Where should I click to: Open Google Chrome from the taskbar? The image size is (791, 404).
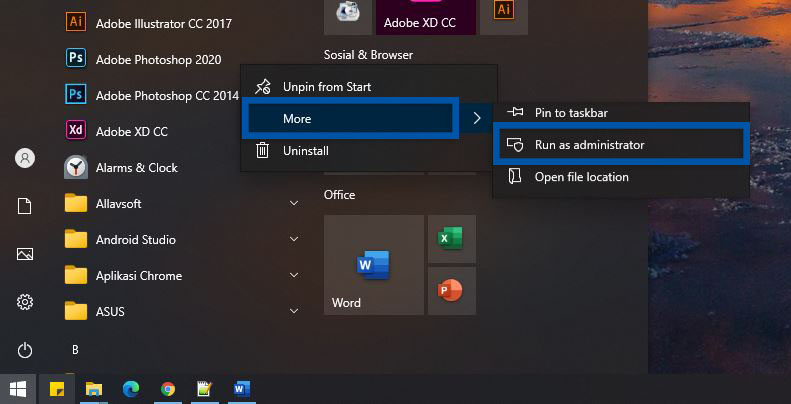(168, 389)
